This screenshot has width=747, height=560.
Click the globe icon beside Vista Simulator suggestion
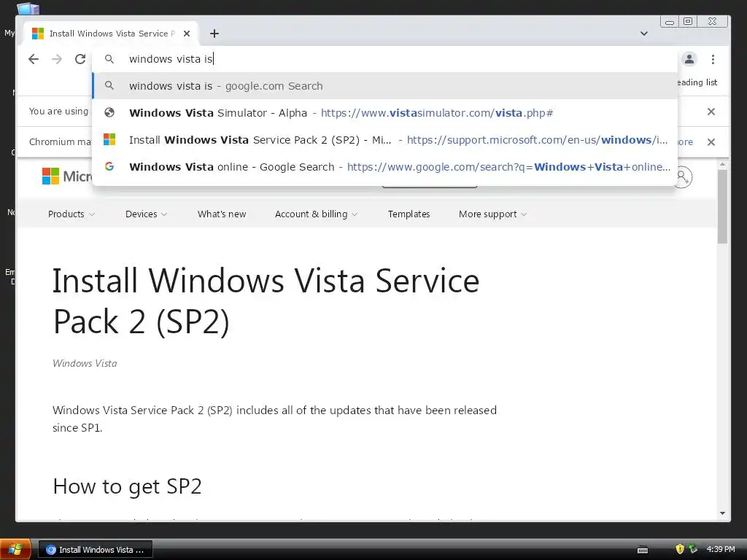tap(109, 112)
